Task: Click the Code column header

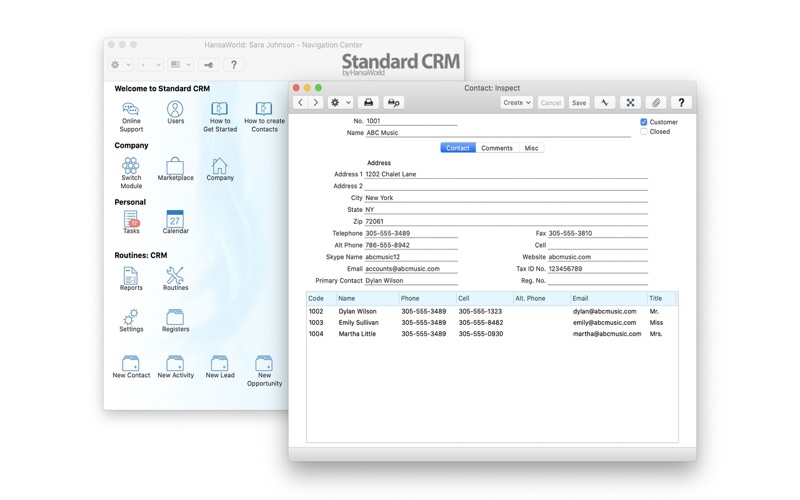Action: tap(321, 298)
